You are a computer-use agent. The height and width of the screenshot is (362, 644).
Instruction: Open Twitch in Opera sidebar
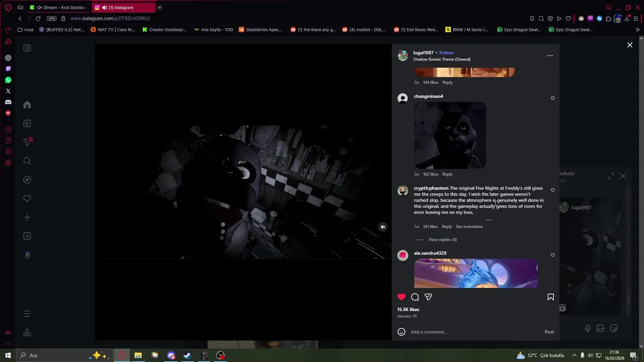click(x=8, y=69)
